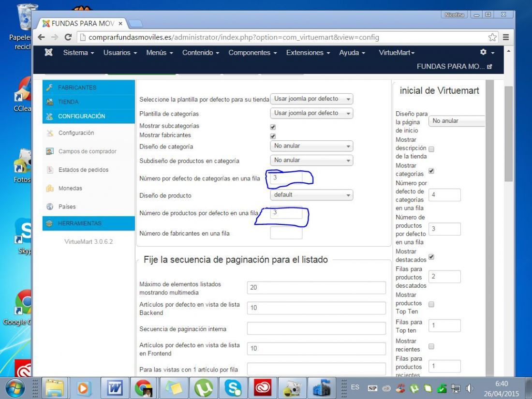Reload the page with the refresh icon

[68, 37]
